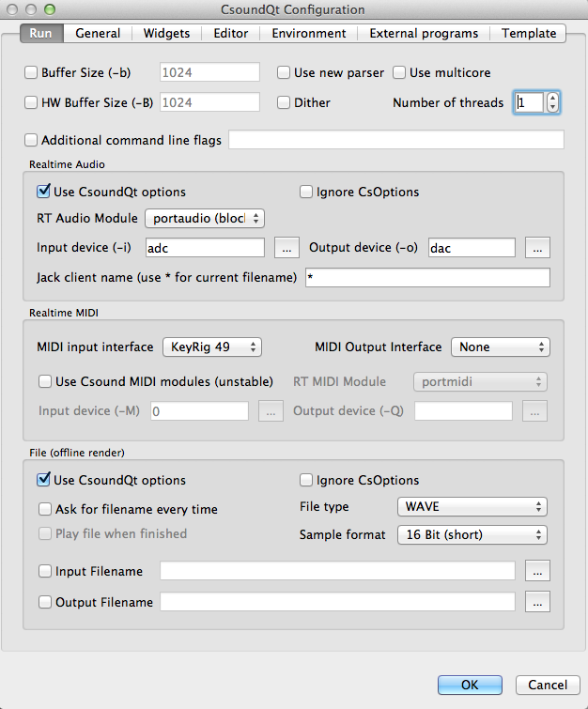Click the Input device adc field

tap(205, 248)
